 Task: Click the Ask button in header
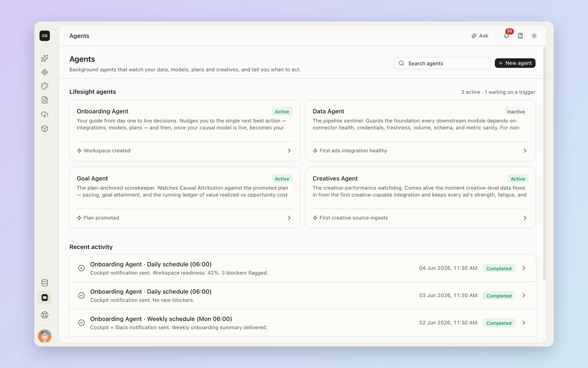pos(480,36)
